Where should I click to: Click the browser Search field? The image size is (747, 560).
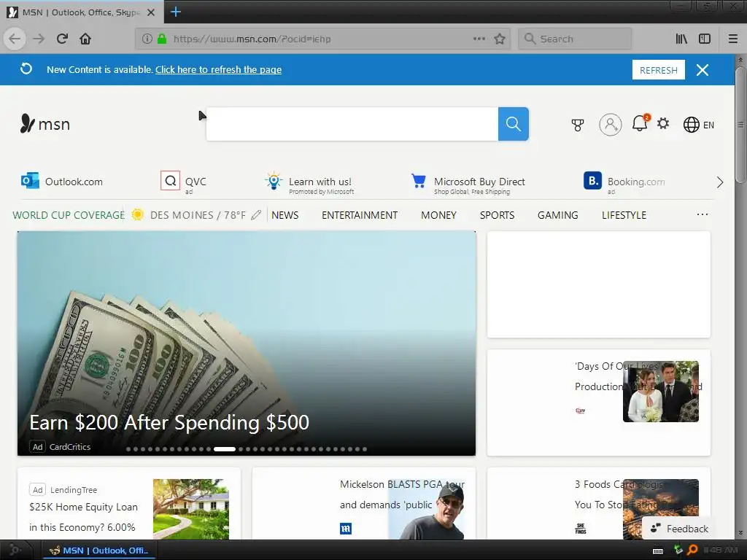coord(575,39)
